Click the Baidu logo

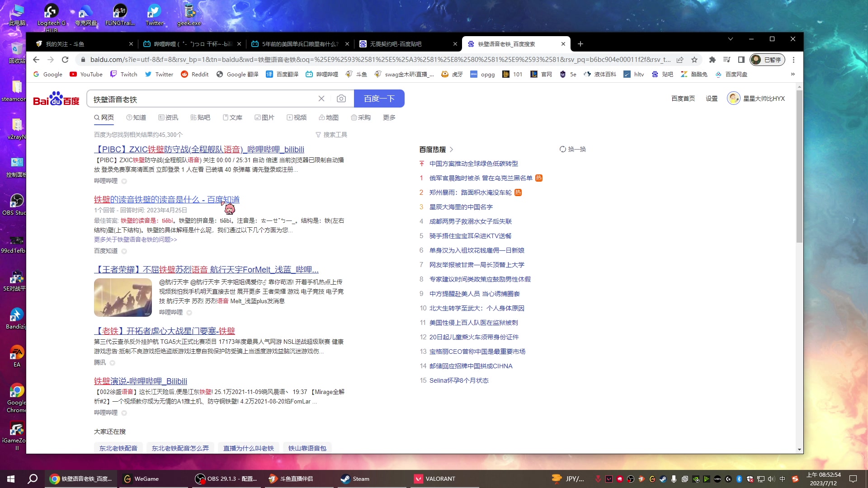tap(56, 99)
